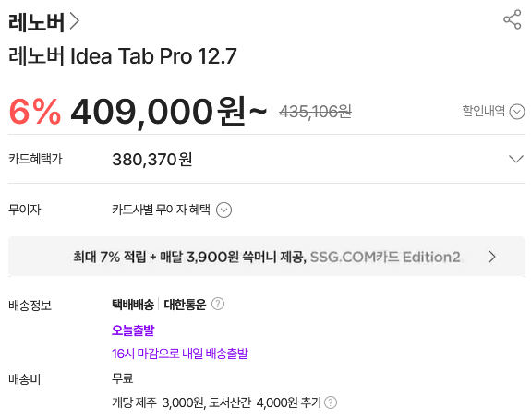Click the arrow on the SSG.COM카드 banner
The image size is (531, 420).
pyautogui.click(x=492, y=257)
